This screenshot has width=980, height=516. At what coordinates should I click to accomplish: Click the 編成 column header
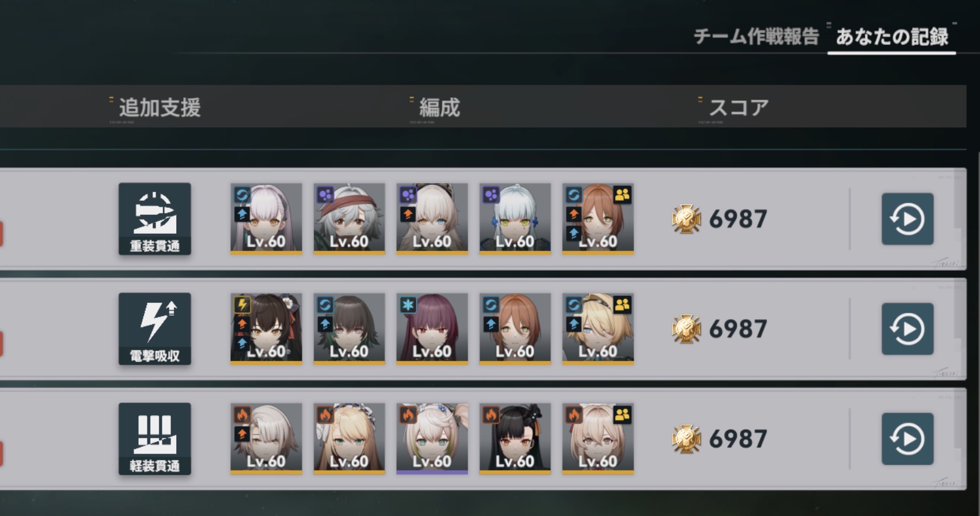point(439,108)
